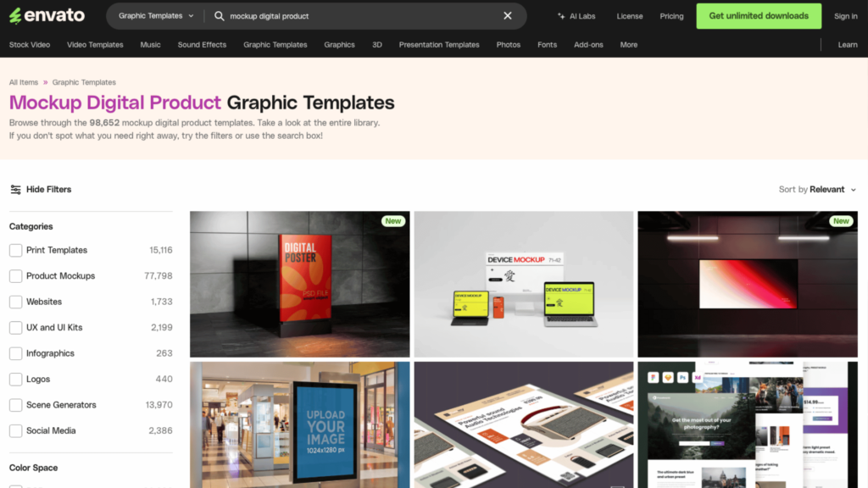Clear the search box with X icon

pyautogui.click(x=508, y=16)
